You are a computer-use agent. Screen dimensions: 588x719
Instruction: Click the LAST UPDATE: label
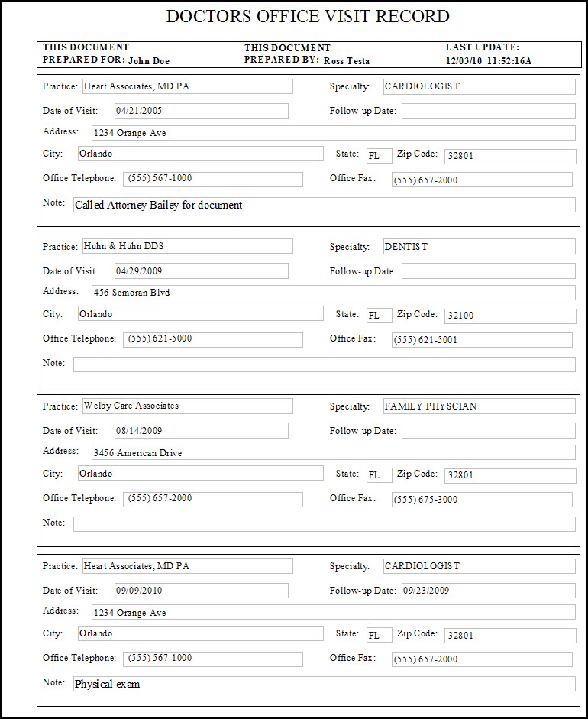point(483,47)
